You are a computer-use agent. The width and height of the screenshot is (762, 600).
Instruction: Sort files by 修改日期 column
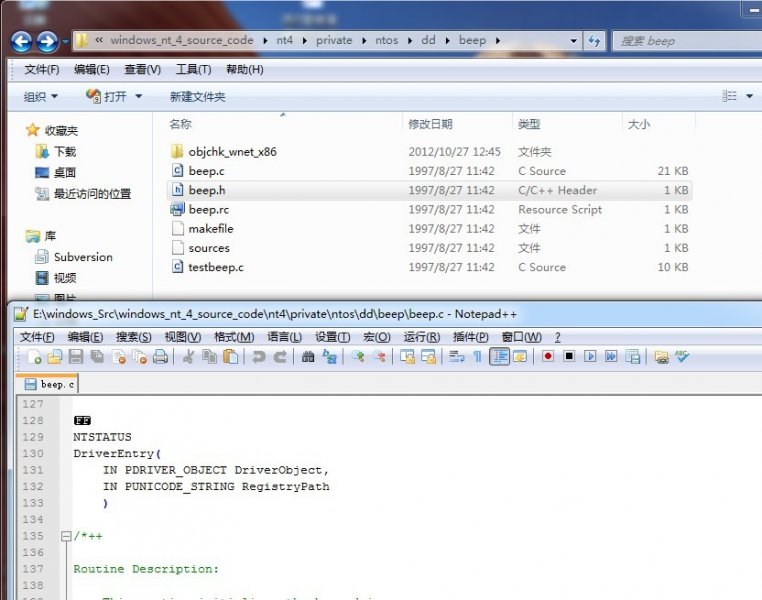click(x=457, y=124)
